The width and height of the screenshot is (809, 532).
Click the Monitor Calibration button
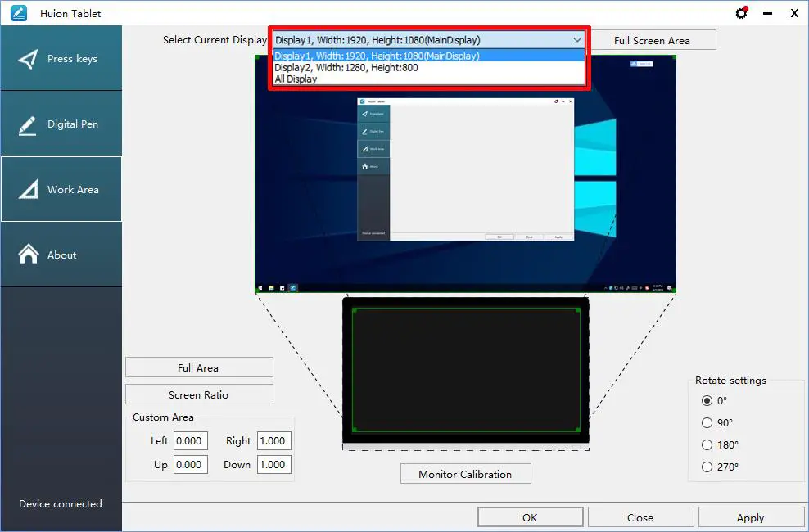pyautogui.click(x=465, y=474)
